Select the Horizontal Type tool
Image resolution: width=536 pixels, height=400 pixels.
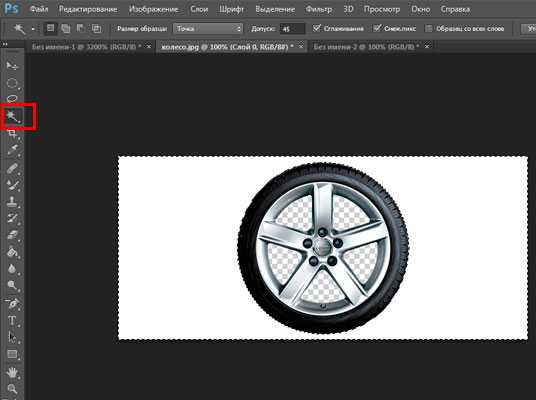point(12,321)
